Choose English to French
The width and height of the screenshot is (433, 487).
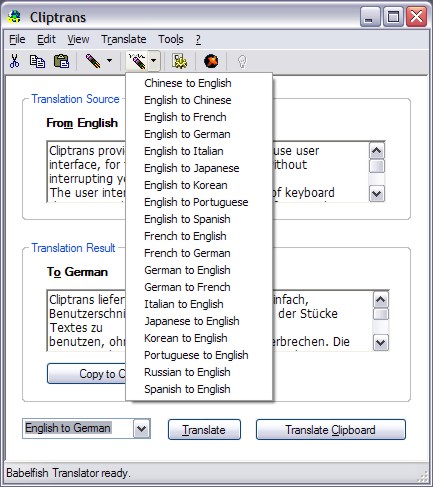coord(199,117)
